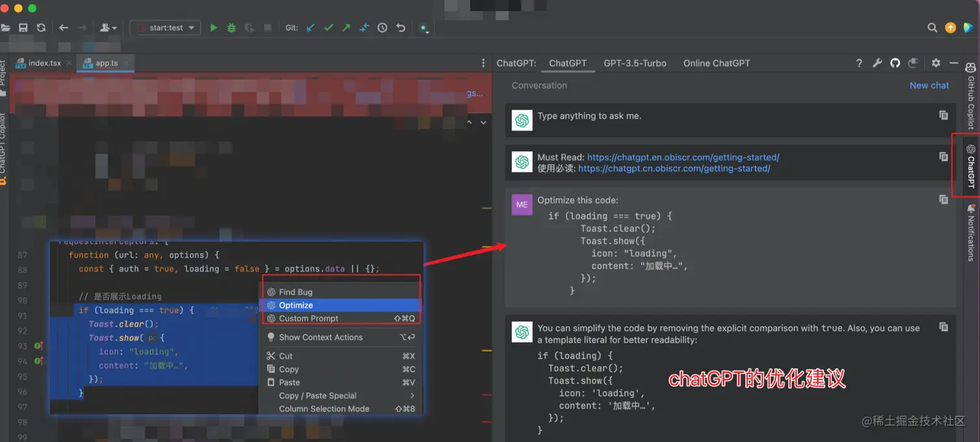Screen dimensions: 980x442
Task: Close the index.tsx tab
Action: coord(69,64)
